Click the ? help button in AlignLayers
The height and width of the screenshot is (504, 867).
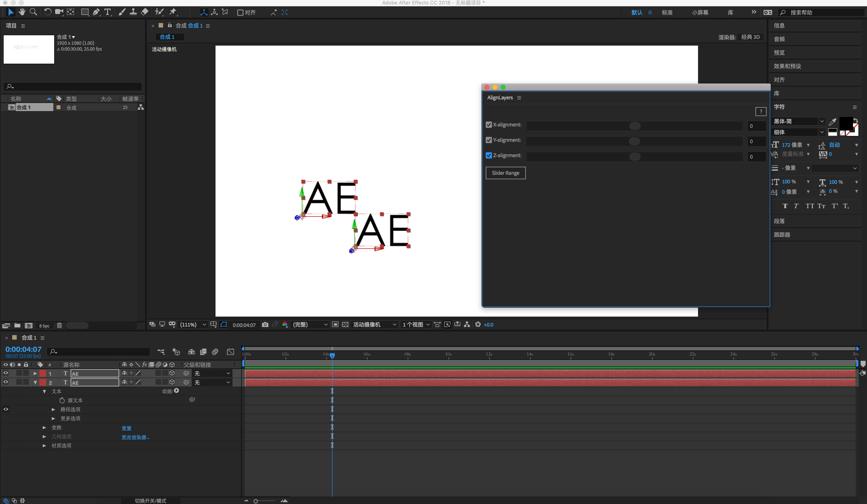pos(761,111)
